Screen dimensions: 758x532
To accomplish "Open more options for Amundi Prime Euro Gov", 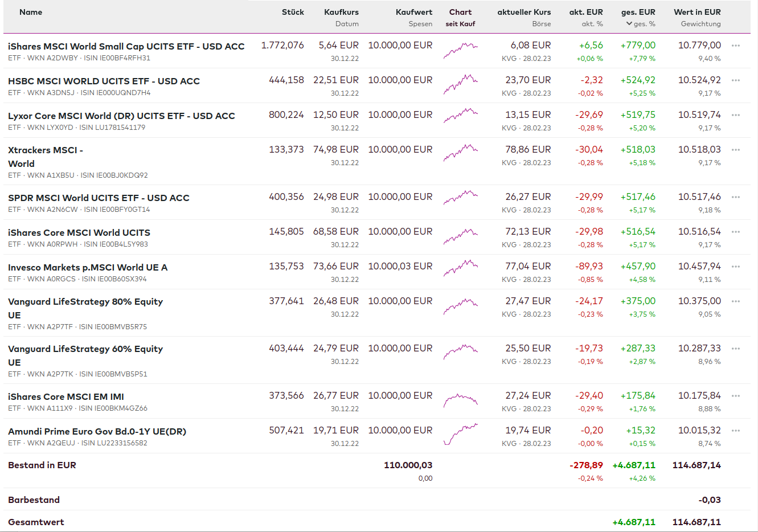I will (736, 431).
